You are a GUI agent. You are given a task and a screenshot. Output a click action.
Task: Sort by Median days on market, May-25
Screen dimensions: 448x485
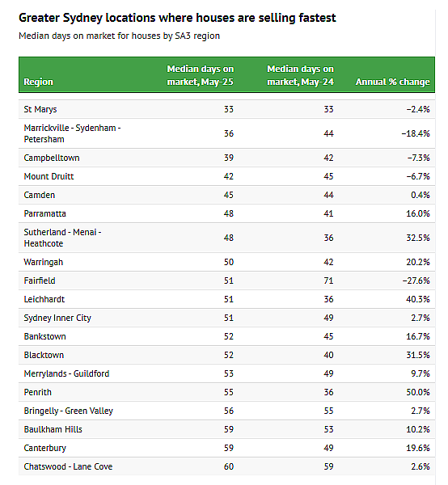pyautogui.click(x=201, y=75)
